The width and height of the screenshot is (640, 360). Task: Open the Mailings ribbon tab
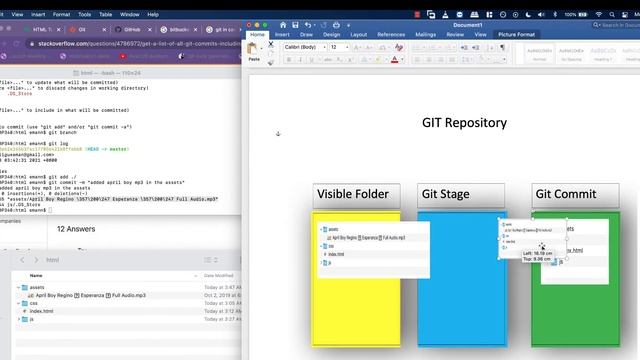click(425, 35)
